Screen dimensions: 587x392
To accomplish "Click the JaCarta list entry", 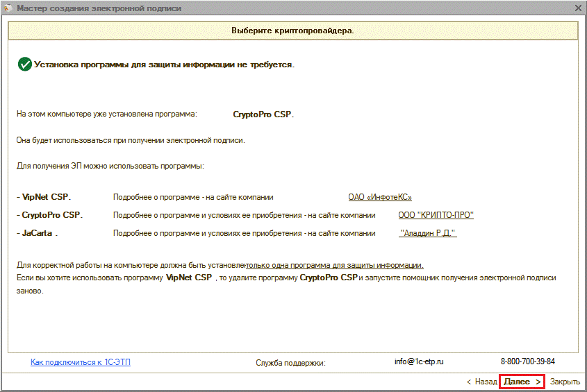I will 37,233.
